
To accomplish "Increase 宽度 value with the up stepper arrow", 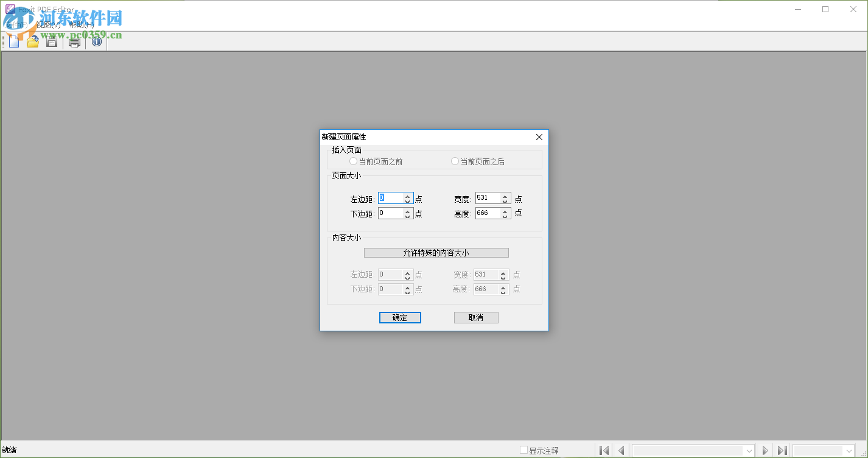I will point(505,196).
